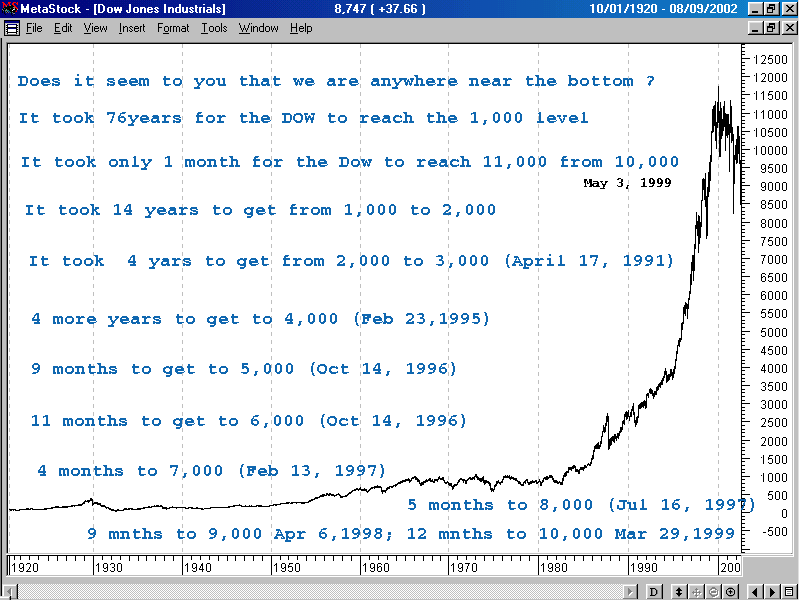
Task: Close the Dow Jones Industrials chart document
Action: pyautogui.click(x=788, y=28)
